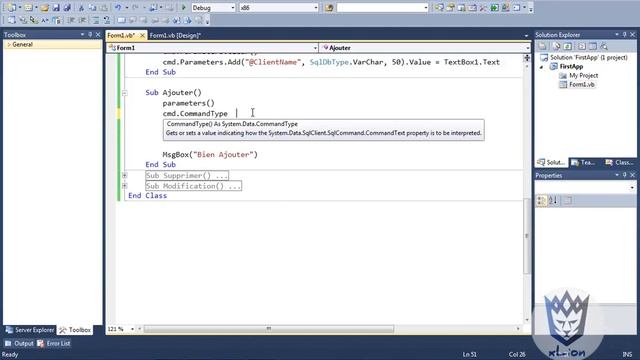640x360 pixels.
Task: Click the Save icon in toolbar
Action: [56, 7]
